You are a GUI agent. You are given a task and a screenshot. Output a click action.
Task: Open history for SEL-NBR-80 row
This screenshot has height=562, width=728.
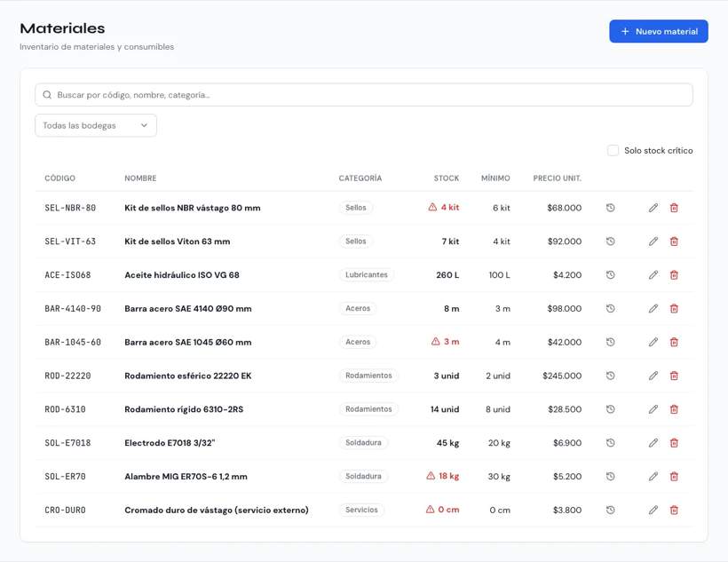coord(611,208)
